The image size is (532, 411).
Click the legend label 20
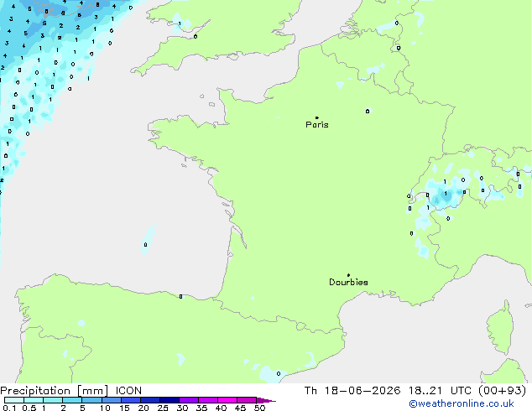pyautogui.click(x=143, y=408)
